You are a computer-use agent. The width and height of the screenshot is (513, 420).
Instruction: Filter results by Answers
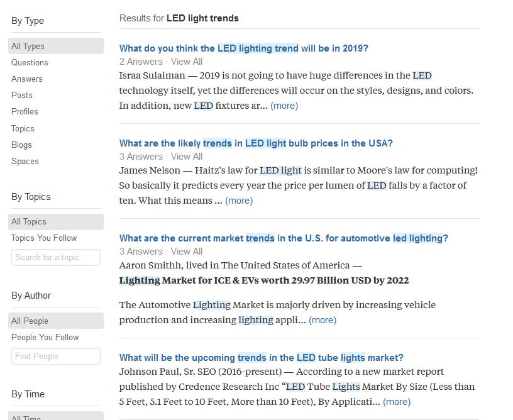point(27,79)
